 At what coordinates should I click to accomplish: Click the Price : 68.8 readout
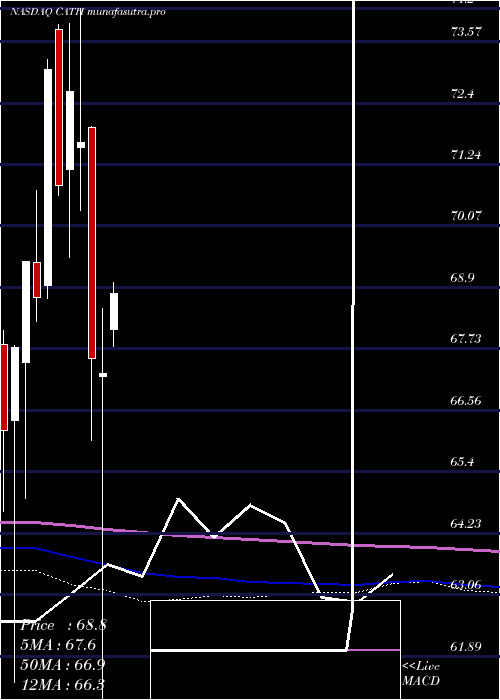(x=63, y=625)
